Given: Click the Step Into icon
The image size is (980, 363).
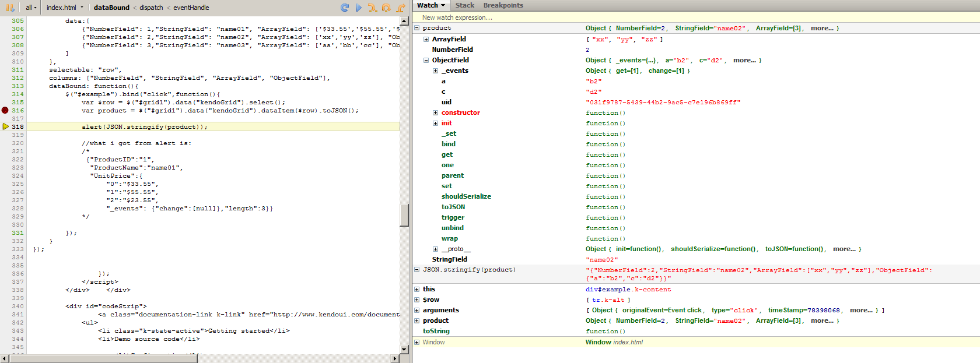Looking at the screenshot, I should 372,8.
